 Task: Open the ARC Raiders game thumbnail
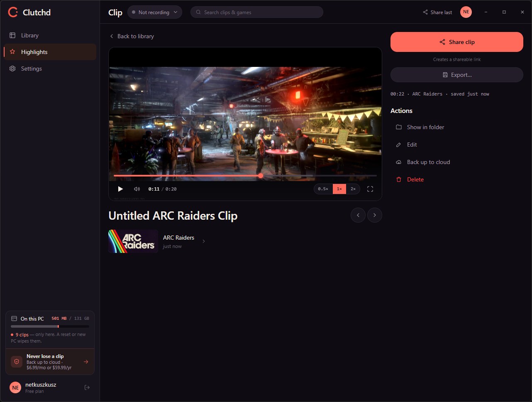pos(133,241)
